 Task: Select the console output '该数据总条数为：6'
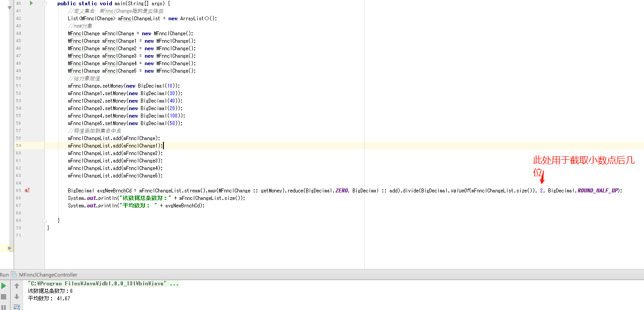pos(50,291)
